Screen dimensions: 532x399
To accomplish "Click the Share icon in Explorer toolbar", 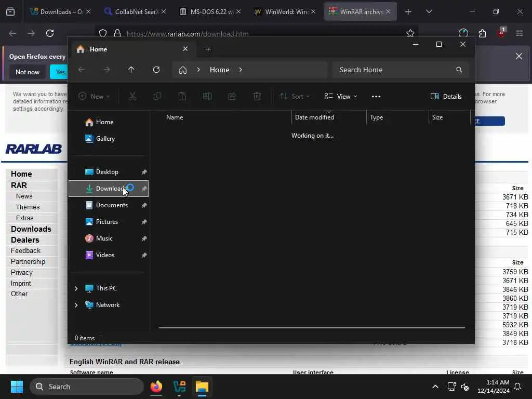I will [x=232, y=96].
